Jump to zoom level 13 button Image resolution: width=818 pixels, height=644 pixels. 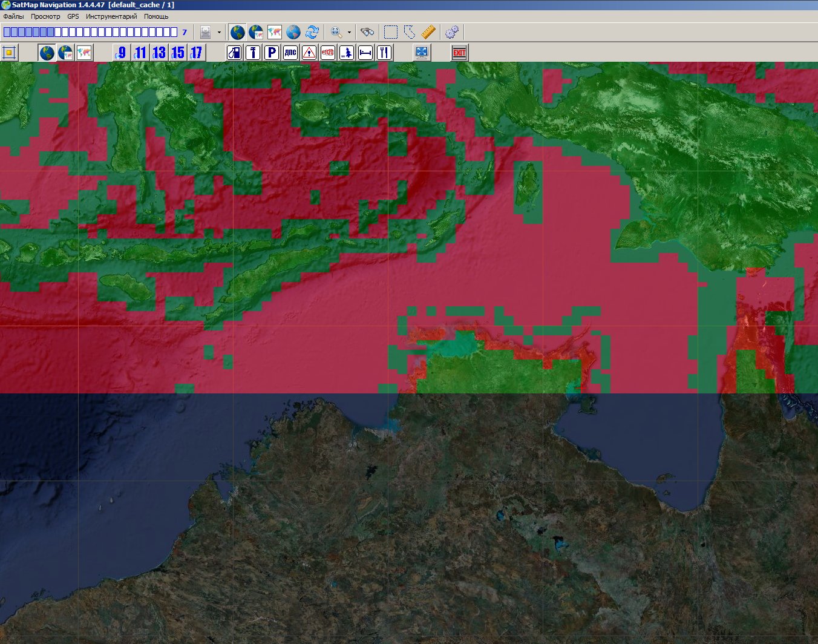(159, 53)
